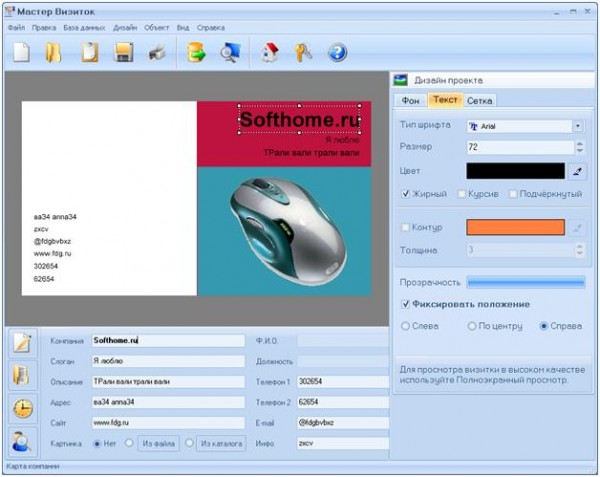Select the www.fdg.ru text on the card
Viewport: 600px width, 477px height.
click(x=52, y=253)
